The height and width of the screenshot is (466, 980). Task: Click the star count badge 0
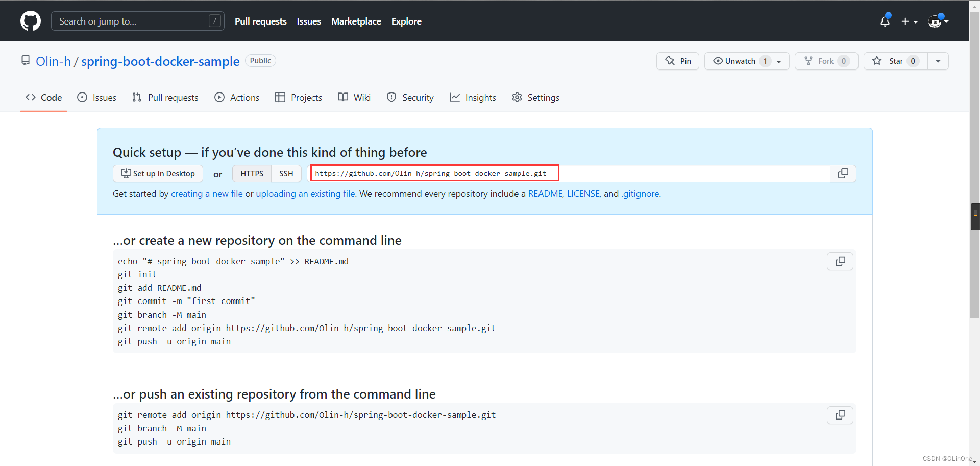point(913,61)
